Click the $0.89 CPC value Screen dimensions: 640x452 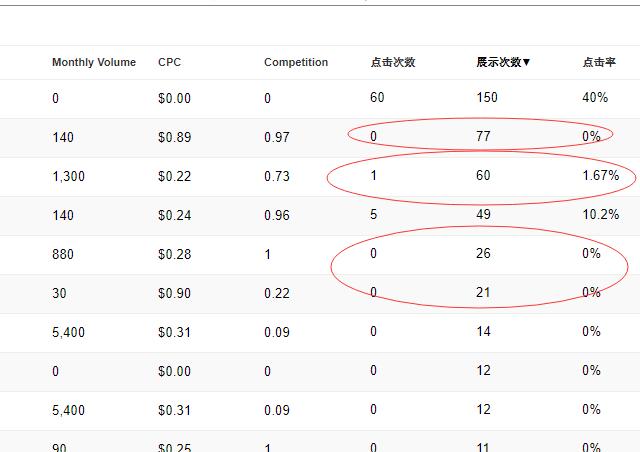click(x=174, y=137)
